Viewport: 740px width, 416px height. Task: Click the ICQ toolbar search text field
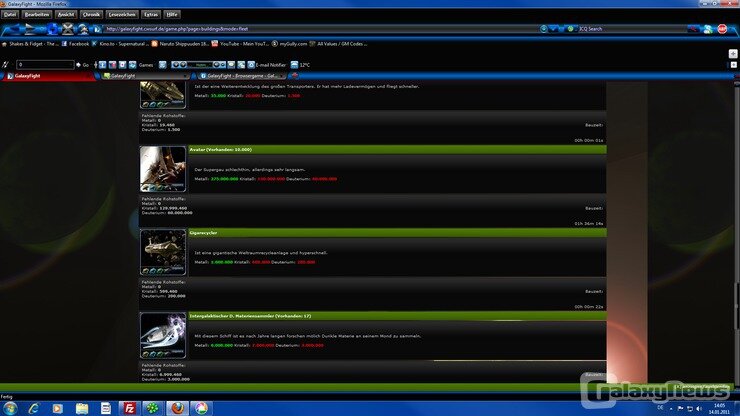point(45,65)
